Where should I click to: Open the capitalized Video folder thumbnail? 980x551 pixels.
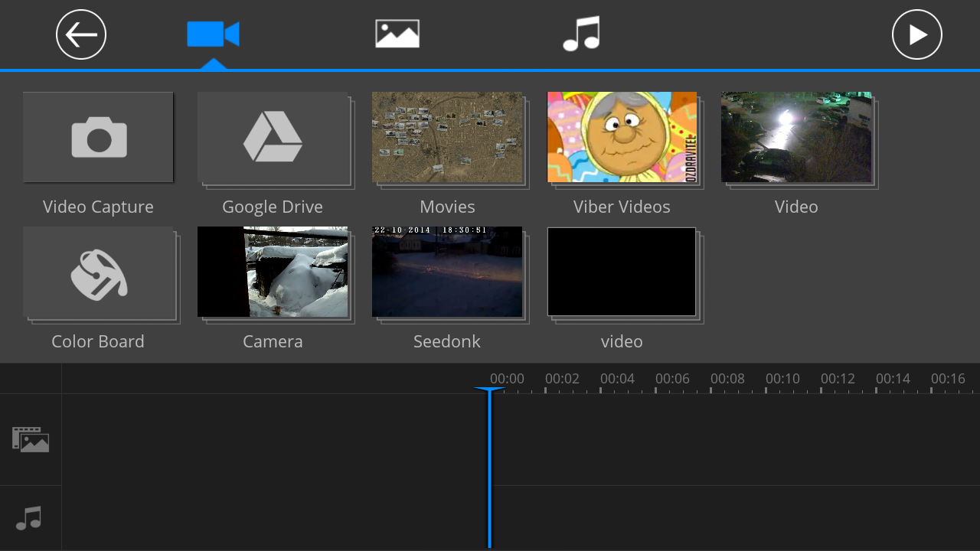point(796,138)
